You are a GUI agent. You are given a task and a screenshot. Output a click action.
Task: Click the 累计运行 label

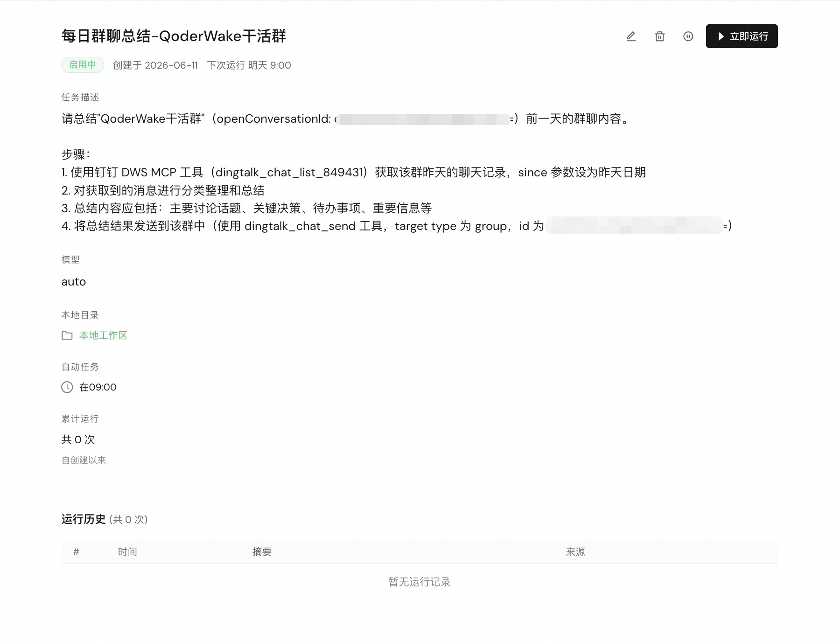click(80, 419)
